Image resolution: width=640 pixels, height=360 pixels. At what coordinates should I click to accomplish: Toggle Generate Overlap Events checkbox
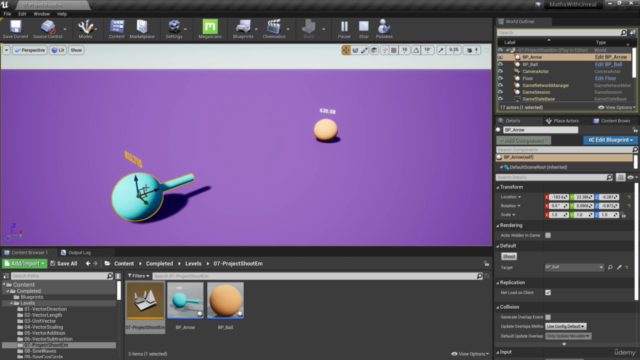click(548, 317)
